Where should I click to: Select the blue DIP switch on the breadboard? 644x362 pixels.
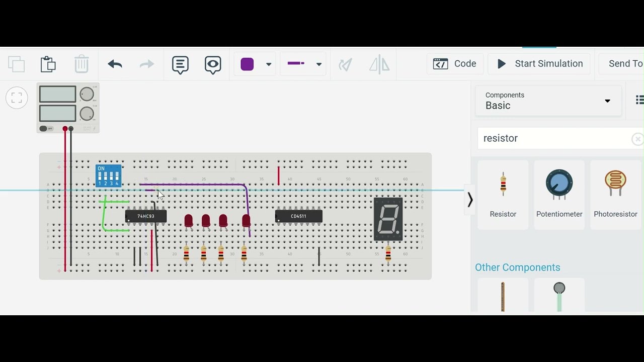[109, 176]
